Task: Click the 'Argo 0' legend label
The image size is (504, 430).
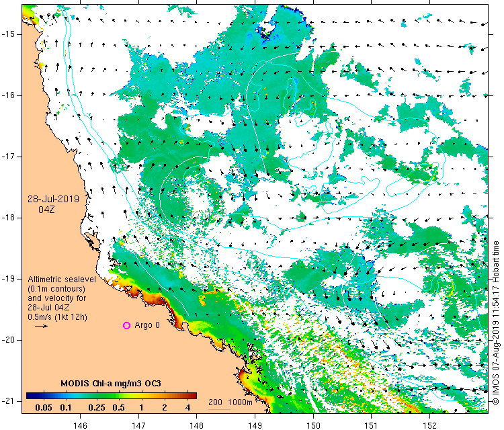Action: pos(147,325)
